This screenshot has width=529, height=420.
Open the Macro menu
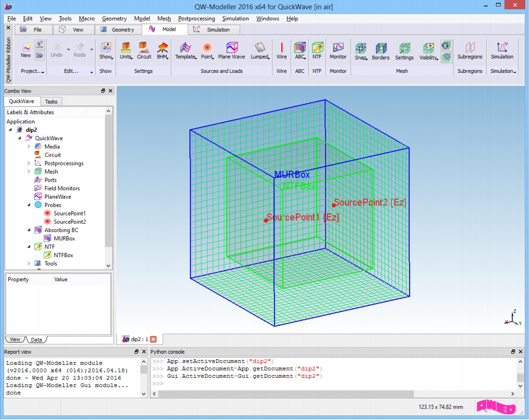coord(87,19)
